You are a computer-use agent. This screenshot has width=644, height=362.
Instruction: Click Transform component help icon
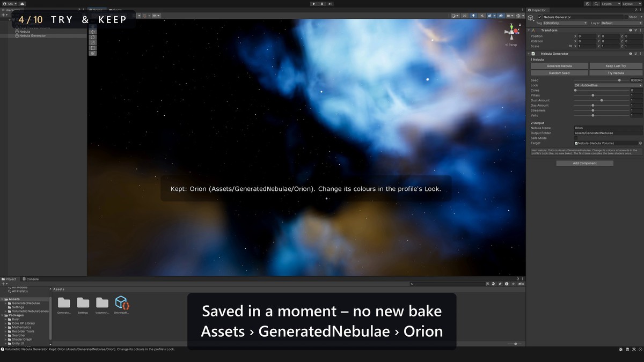pyautogui.click(x=630, y=30)
